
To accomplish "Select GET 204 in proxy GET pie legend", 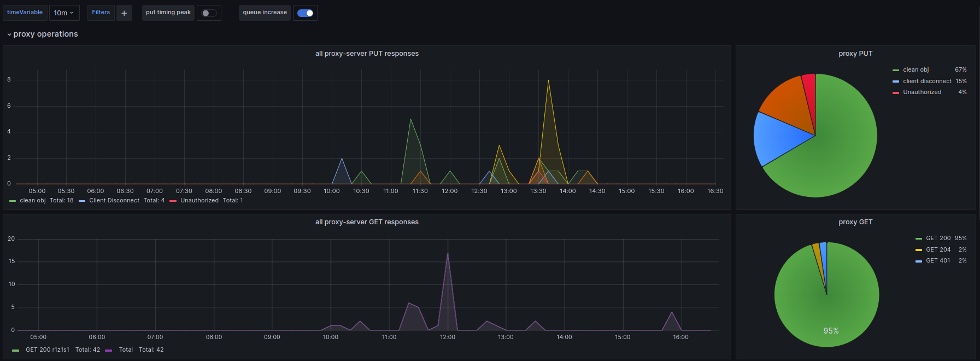I will pyautogui.click(x=938, y=249).
